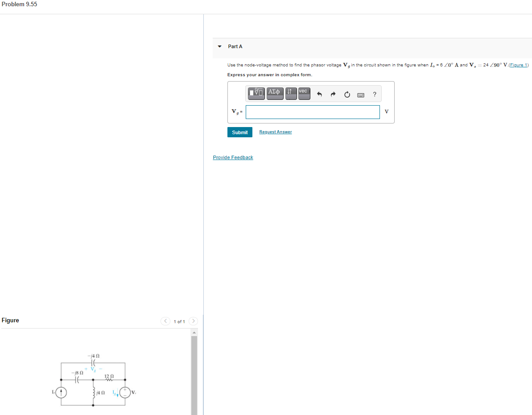
Task: Go to previous figure with the left chevron
Action: click(165, 321)
